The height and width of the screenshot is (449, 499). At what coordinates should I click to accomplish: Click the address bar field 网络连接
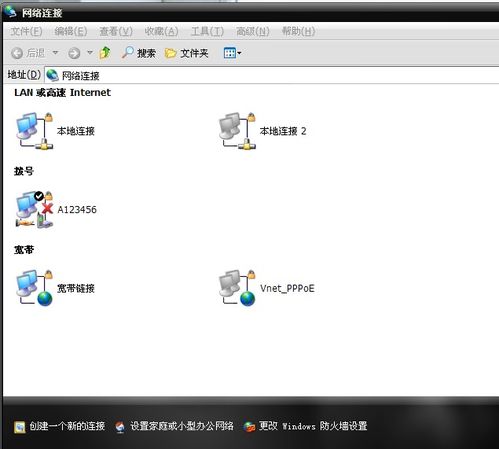coord(272,76)
